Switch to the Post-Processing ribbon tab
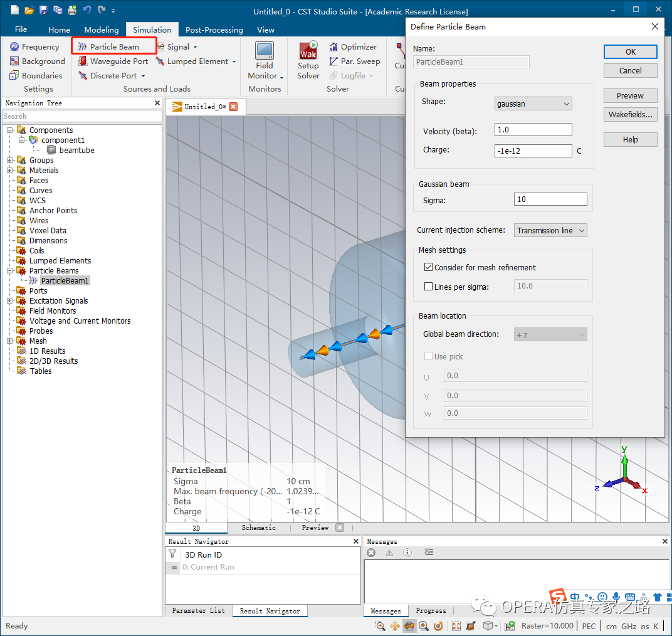Image resolution: width=672 pixels, height=636 pixels. click(214, 29)
